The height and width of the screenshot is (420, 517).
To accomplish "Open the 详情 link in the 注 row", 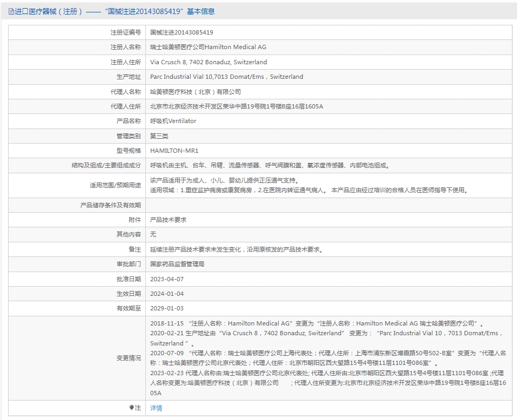I will pos(156,408).
